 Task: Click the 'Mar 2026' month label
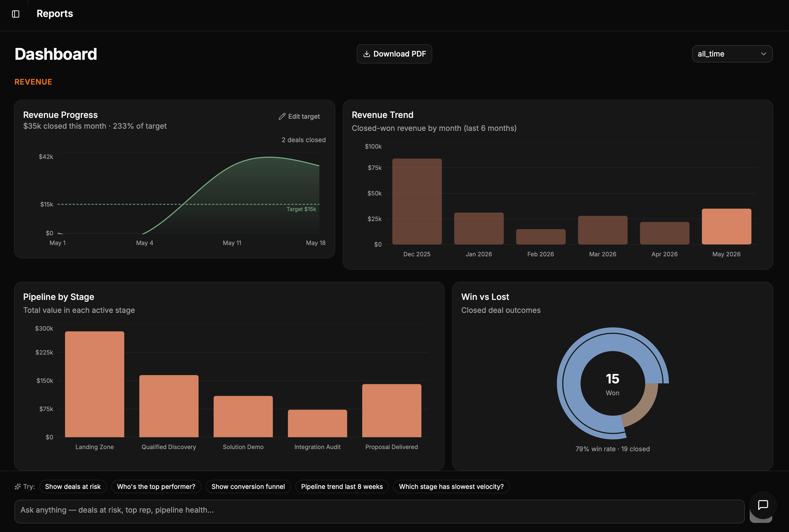603,254
